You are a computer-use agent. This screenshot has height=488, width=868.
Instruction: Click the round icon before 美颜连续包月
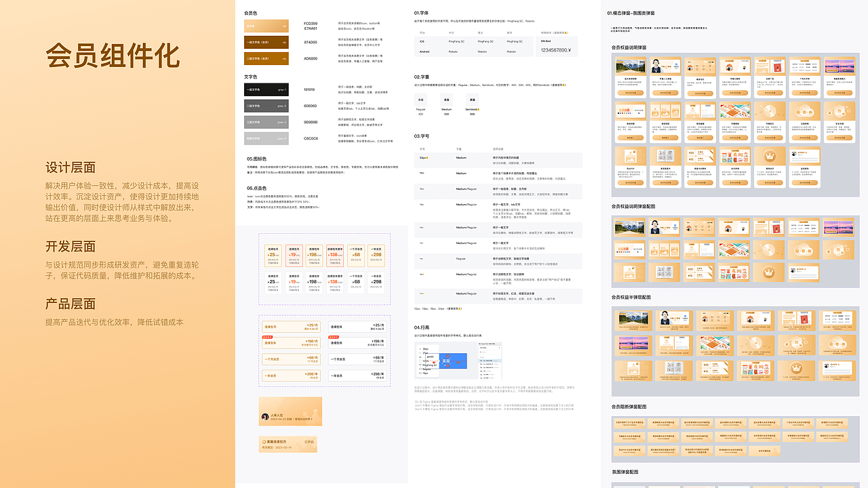264,442
